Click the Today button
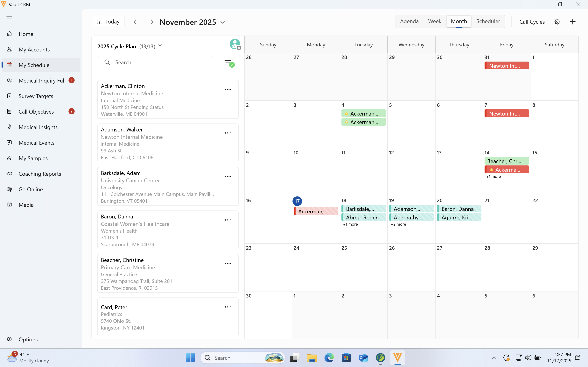 coord(108,22)
